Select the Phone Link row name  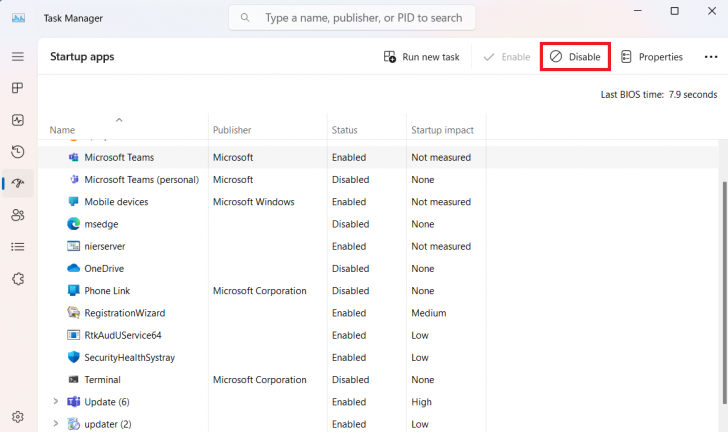point(107,291)
